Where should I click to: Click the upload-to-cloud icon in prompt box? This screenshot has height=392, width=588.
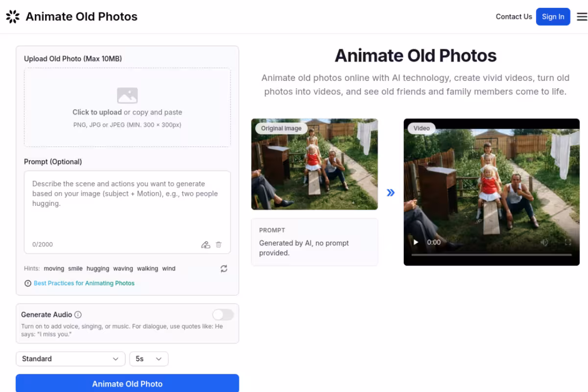tap(206, 245)
